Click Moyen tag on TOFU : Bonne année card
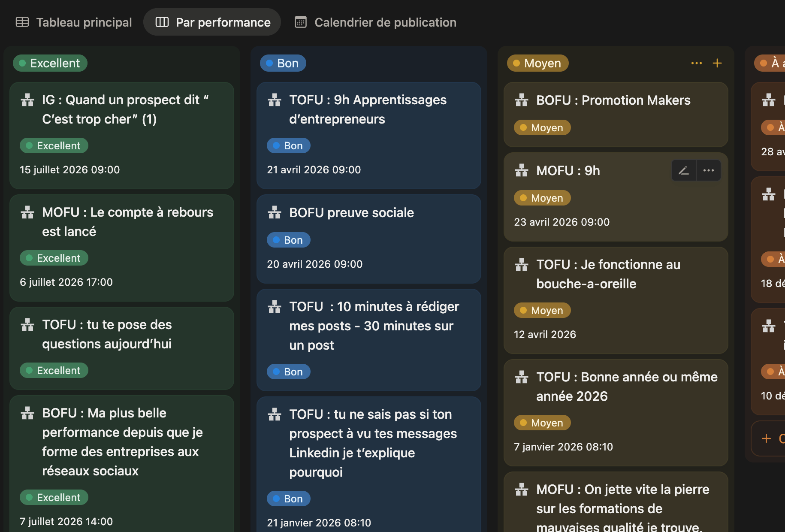The height and width of the screenshot is (532, 785). pyautogui.click(x=543, y=423)
